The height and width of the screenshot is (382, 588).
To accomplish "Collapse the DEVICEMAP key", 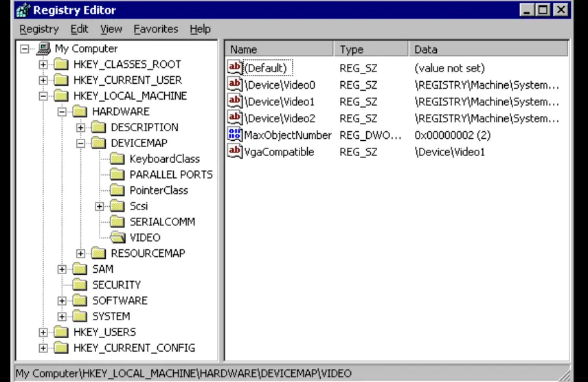I will (81, 143).
